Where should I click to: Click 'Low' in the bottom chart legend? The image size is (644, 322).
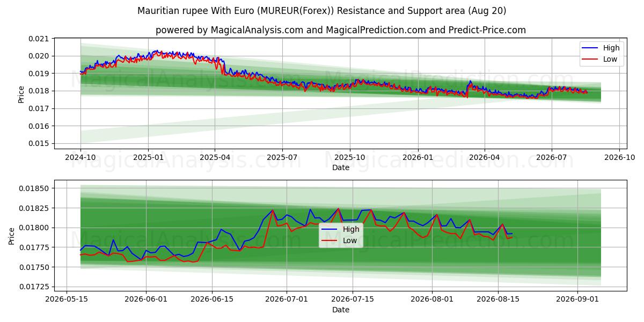coord(350,240)
